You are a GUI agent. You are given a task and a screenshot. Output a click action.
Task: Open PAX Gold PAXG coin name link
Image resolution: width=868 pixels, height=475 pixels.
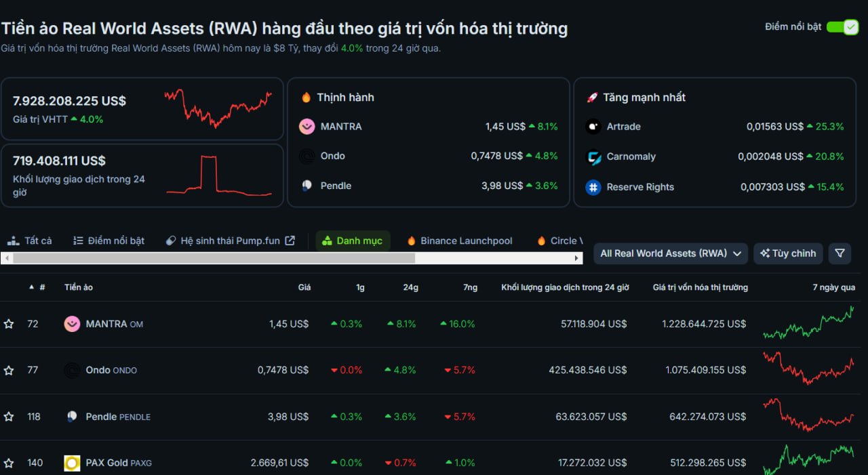[x=119, y=463]
